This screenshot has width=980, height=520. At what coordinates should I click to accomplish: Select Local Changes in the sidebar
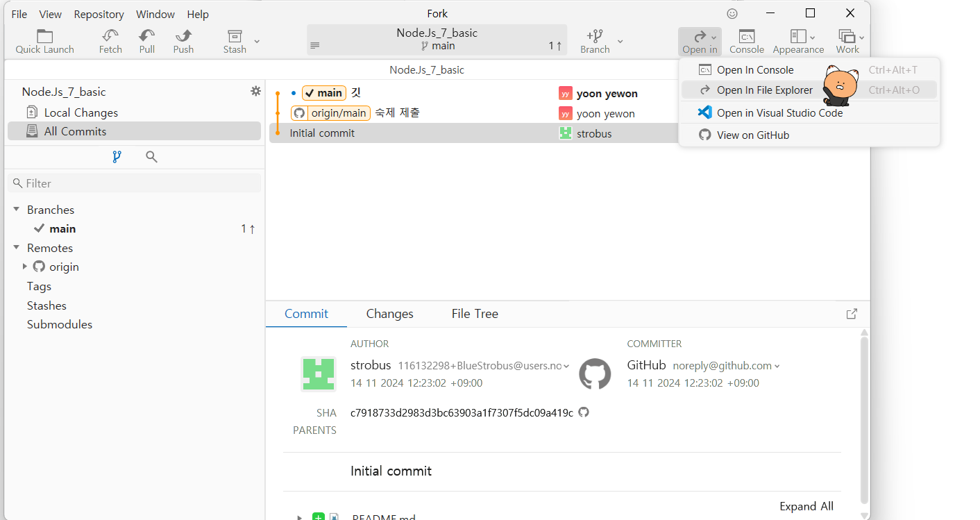134,112
